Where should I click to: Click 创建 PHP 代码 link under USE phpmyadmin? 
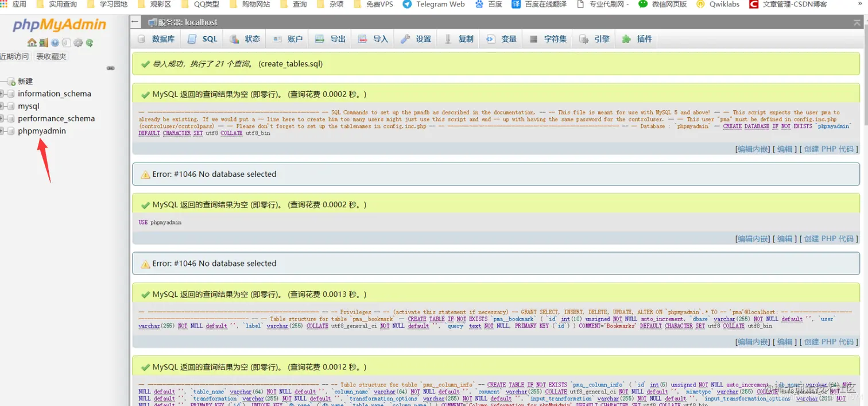point(829,238)
